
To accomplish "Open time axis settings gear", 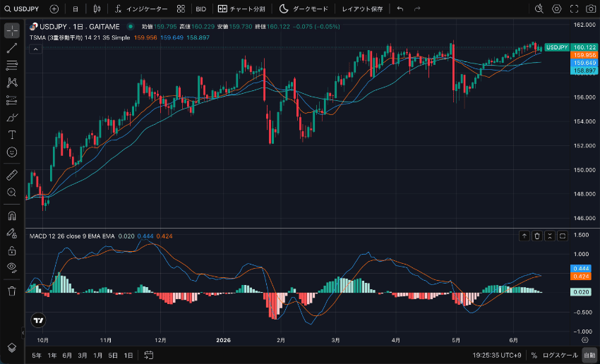I will click(584, 340).
